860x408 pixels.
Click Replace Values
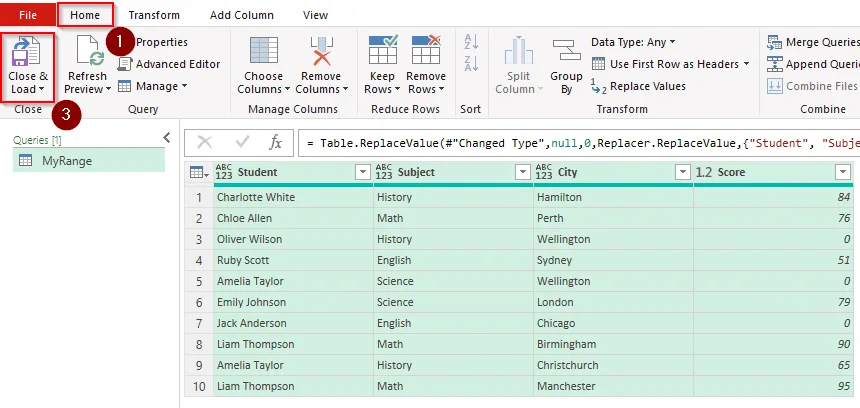tap(638, 86)
